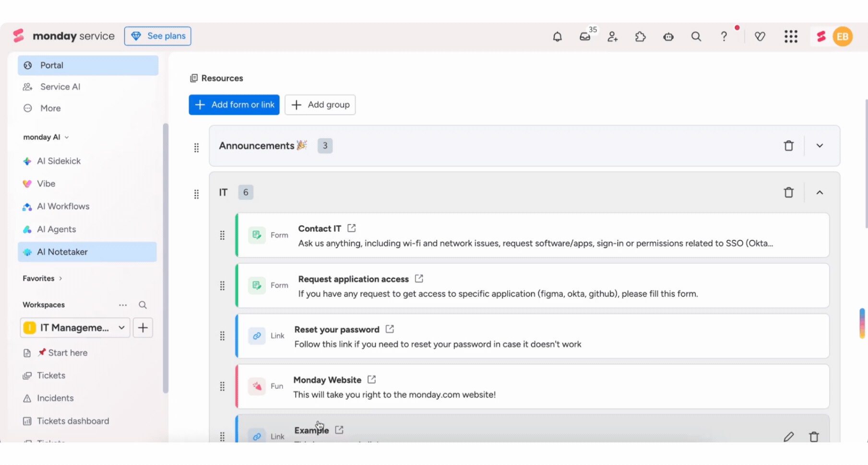Screen dimensions: 868x465
Task: Click the Contact IT row drag handle
Action: [x=222, y=235]
